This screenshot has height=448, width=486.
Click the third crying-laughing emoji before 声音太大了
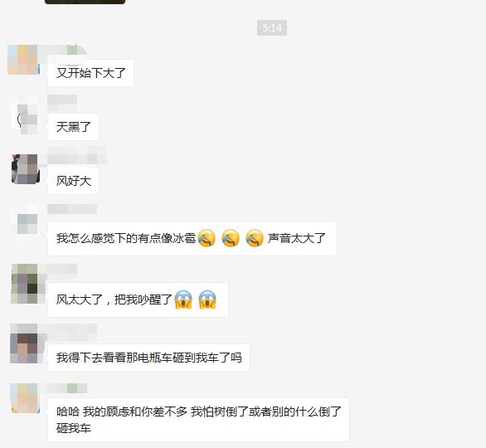click(x=255, y=238)
